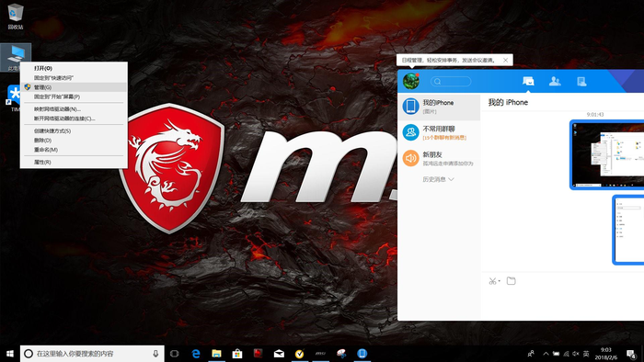Open the Action Center notifications
The height and width of the screenshot is (362, 644).
[631, 354]
